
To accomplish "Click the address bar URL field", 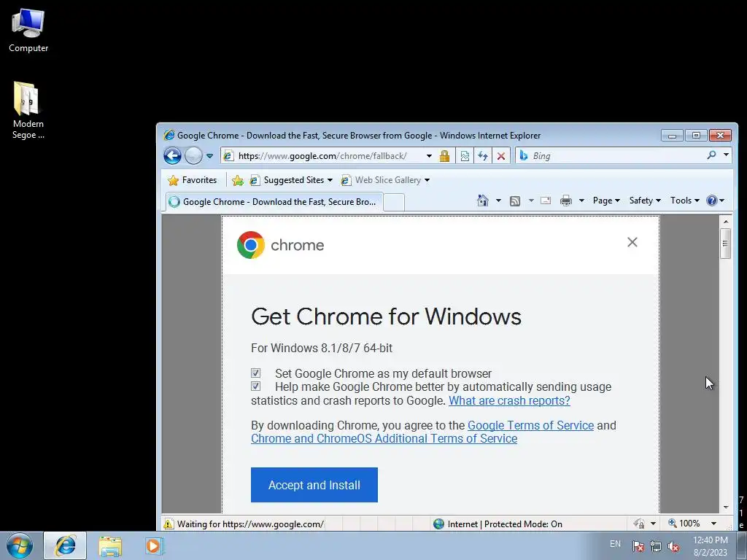I will pyautogui.click(x=322, y=156).
